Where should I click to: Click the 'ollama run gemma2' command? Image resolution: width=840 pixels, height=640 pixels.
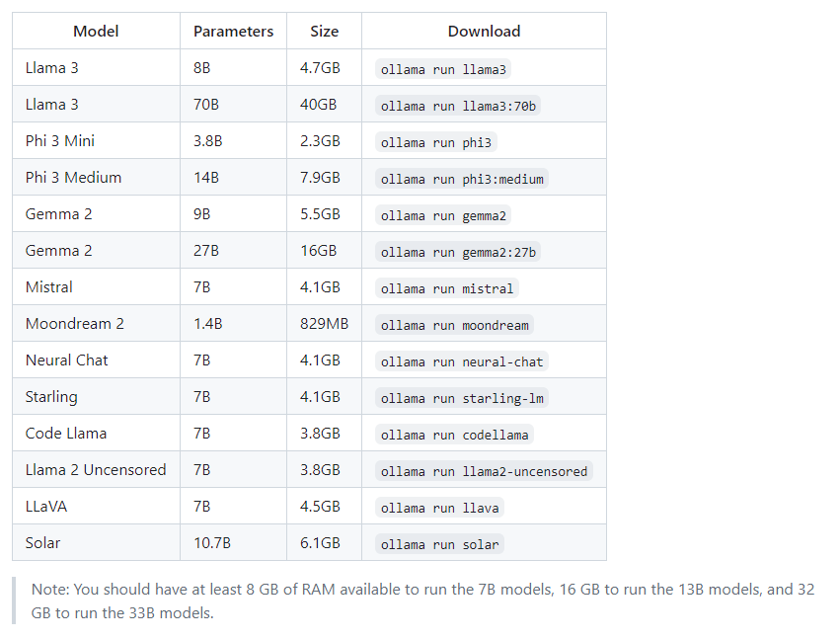[443, 215]
